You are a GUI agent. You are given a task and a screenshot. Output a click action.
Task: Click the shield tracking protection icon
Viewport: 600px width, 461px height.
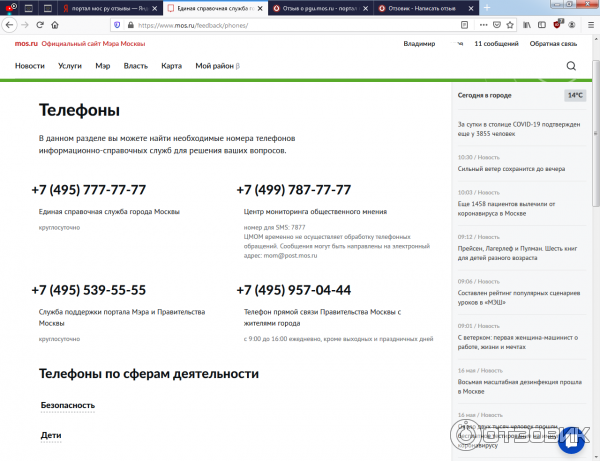click(117, 25)
